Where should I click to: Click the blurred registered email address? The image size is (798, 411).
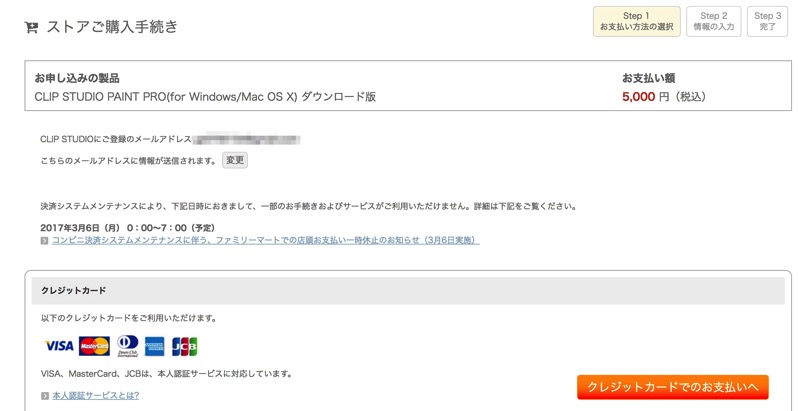click(246, 139)
